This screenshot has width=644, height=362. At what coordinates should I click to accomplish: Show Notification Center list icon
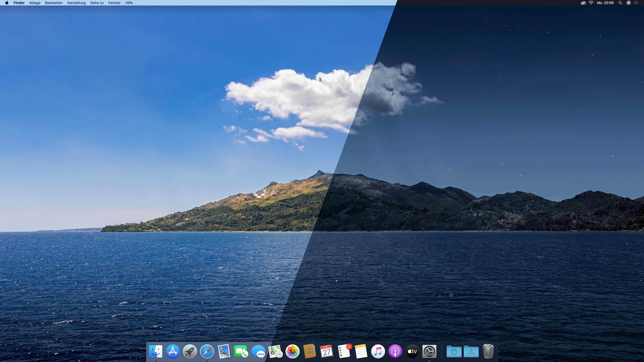636,3
